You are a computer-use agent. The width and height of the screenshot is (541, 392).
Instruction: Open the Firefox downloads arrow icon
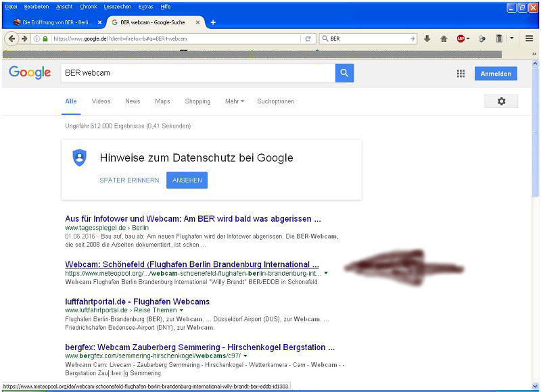427,39
